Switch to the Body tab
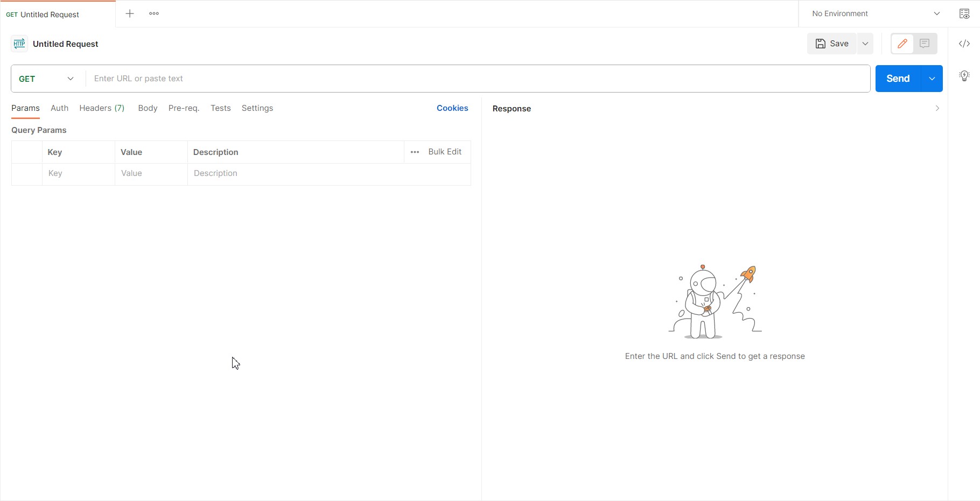The width and height of the screenshot is (980, 501). pos(148,108)
